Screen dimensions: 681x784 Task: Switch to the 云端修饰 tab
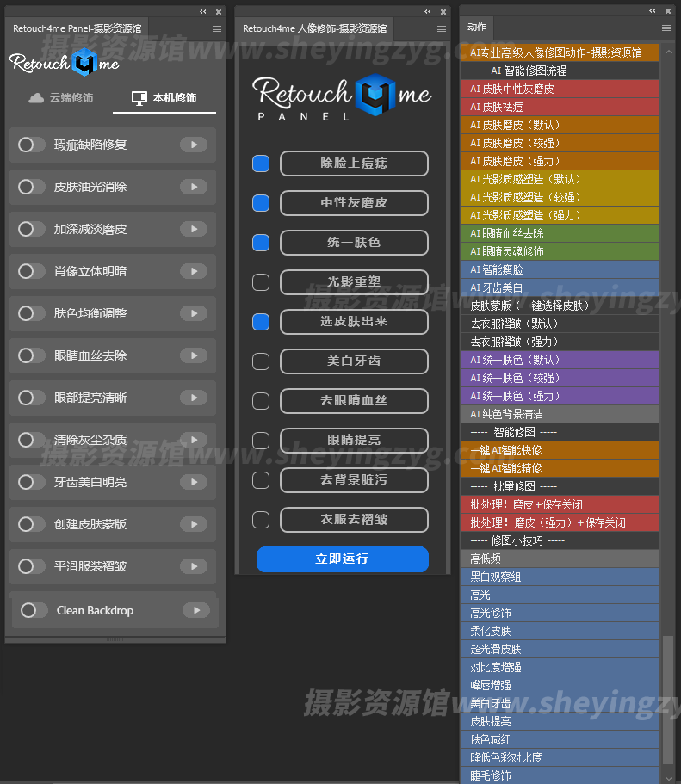coord(60,98)
